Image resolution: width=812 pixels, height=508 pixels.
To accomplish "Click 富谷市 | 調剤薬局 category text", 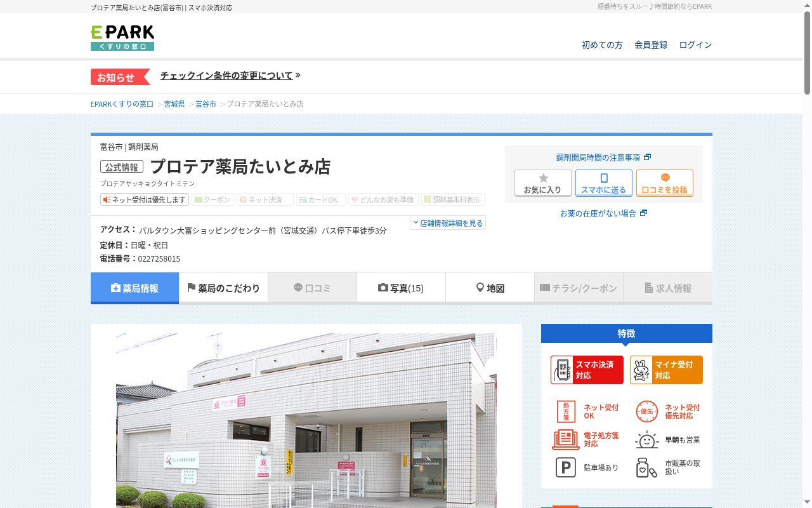I will click(x=129, y=147).
